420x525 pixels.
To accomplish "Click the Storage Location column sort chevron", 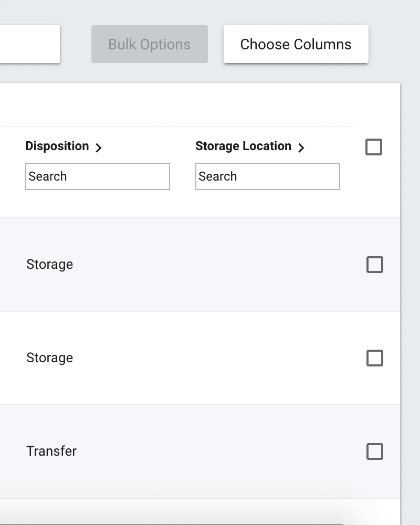I will point(301,148).
